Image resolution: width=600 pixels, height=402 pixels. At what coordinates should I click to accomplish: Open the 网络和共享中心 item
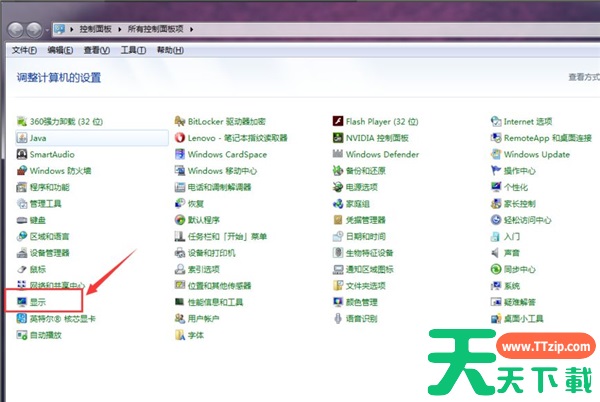(56, 285)
